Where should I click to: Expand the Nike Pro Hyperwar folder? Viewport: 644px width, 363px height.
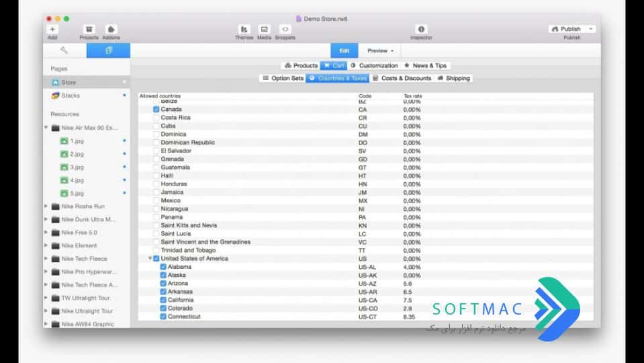tap(46, 272)
